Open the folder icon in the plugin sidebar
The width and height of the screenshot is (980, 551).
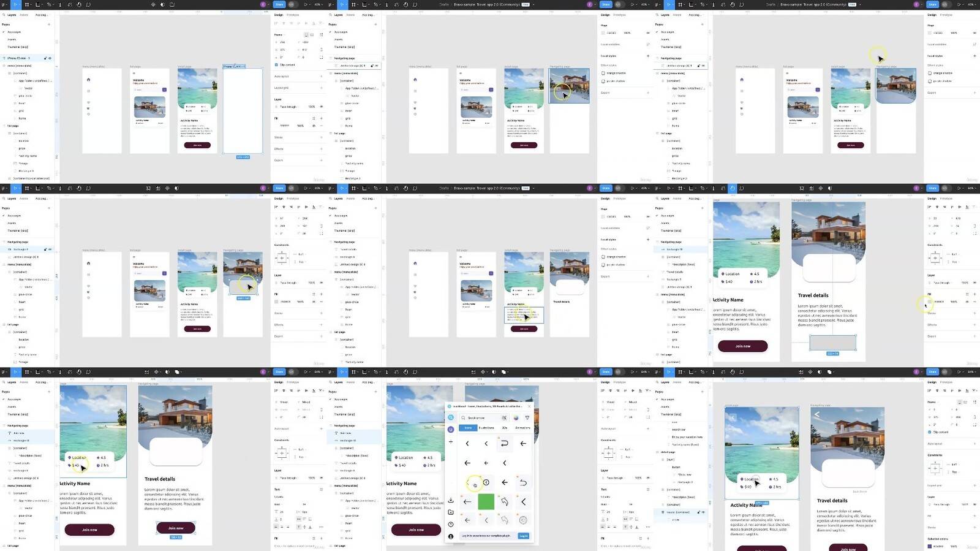tap(451, 512)
